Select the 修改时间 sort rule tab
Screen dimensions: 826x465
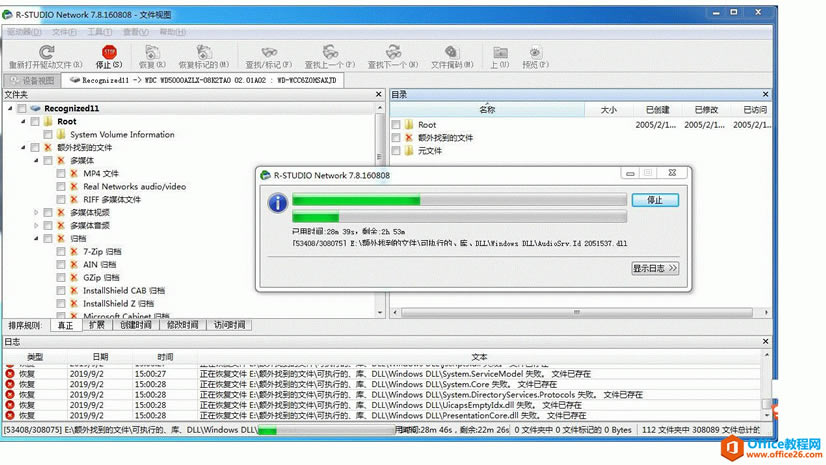[183, 325]
